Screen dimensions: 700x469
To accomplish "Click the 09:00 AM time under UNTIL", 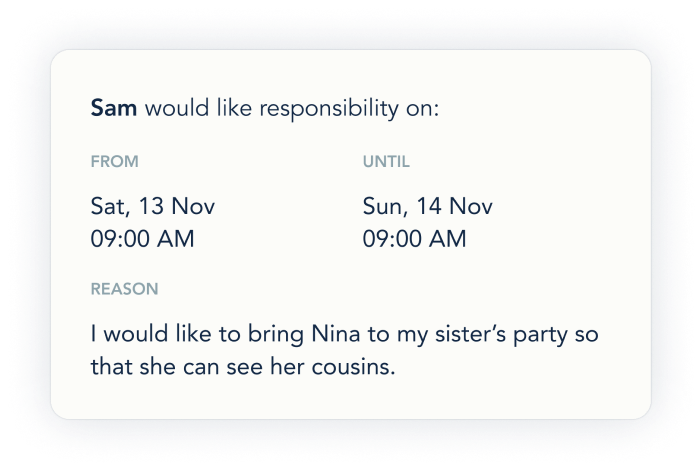I will pyautogui.click(x=414, y=239).
